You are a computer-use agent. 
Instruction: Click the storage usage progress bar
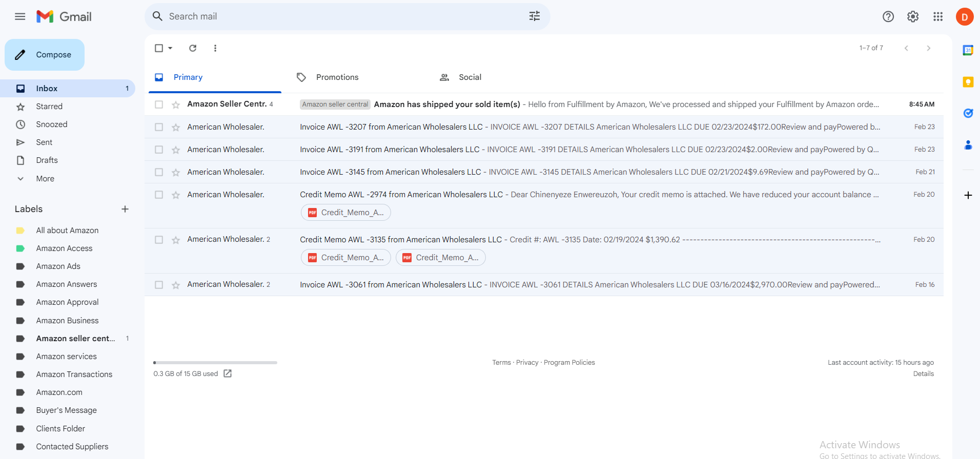(x=215, y=363)
